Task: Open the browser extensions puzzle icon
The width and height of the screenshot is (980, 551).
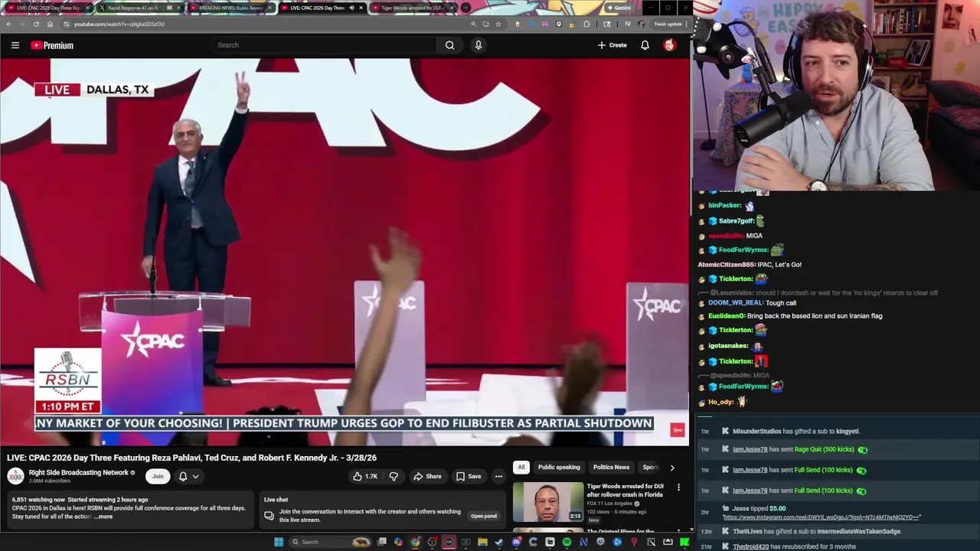Action: pos(586,24)
